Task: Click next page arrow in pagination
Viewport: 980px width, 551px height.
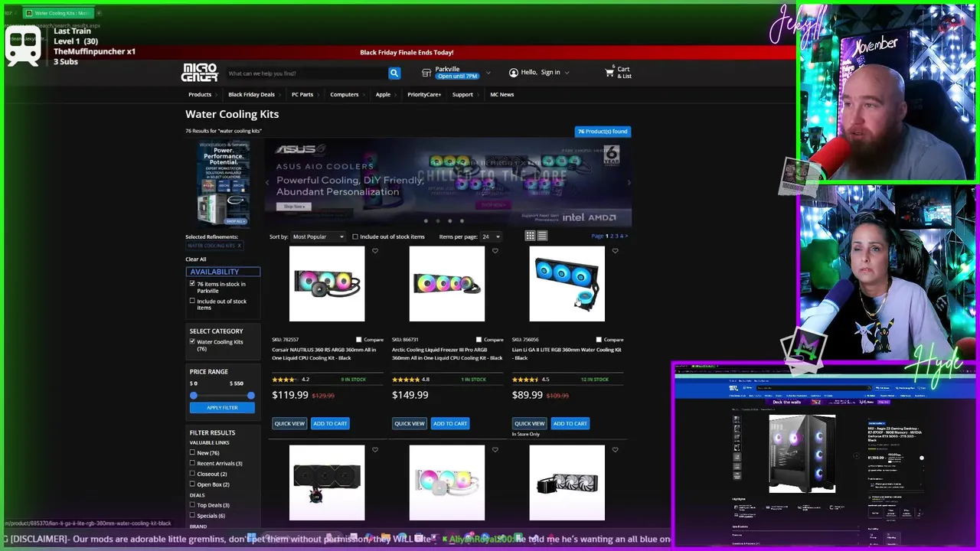Action: (626, 236)
